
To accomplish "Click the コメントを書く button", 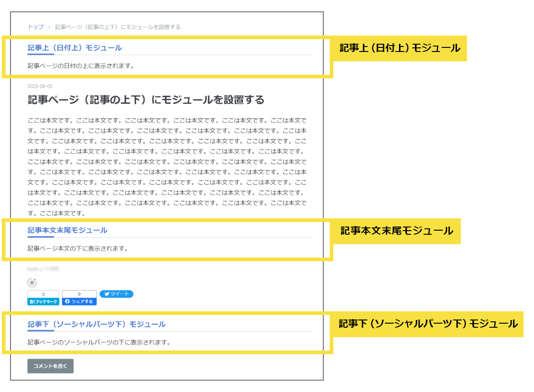I will (50, 366).
